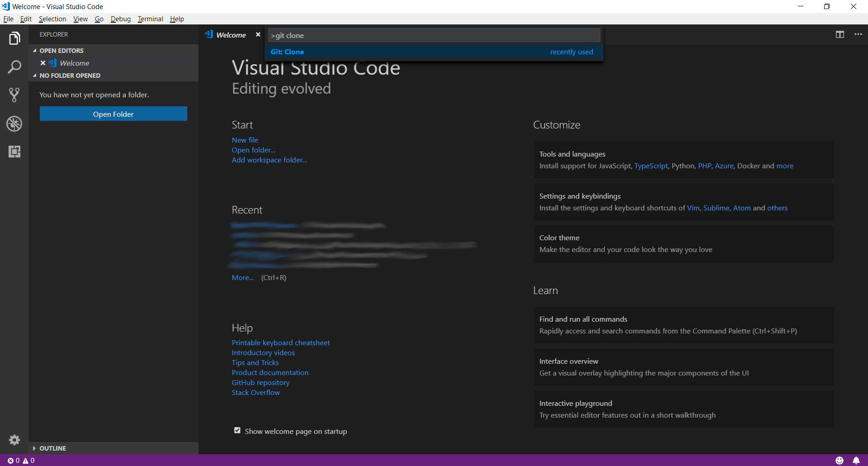The width and height of the screenshot is (868, 466).
Task: Open the Explorer view icon
Action: click(14, 38)
